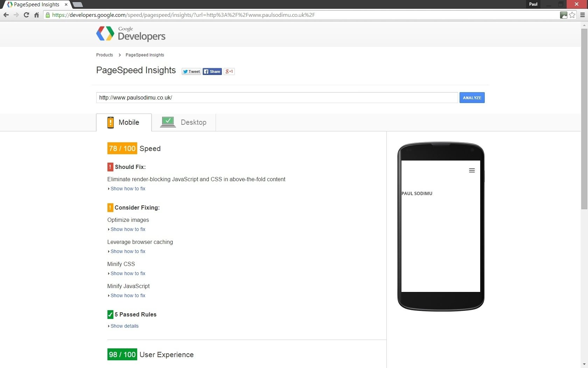The width and height of the screenshot is (588, 368).
Task: Click 'Eliminate render-blocking JavaScript and CSS' text
Action: click(196, 179)
